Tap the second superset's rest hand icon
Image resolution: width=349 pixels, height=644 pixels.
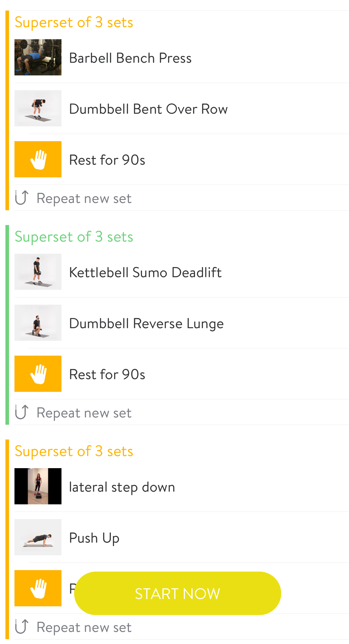coord(38,374)
